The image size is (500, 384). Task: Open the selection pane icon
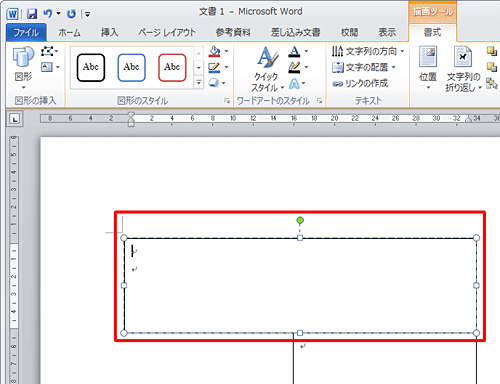pos(492,83)
